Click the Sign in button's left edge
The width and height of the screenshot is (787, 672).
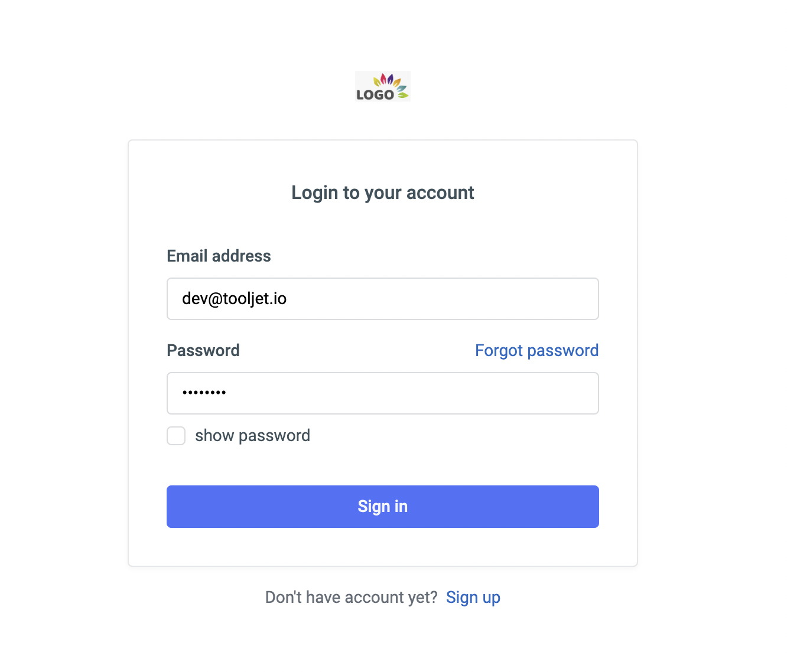[171, 507]
